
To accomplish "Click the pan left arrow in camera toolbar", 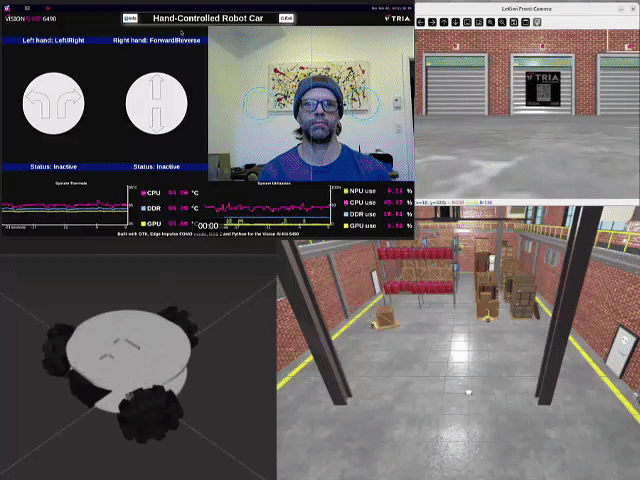I will pyautogui.click(x=421, y=22).
